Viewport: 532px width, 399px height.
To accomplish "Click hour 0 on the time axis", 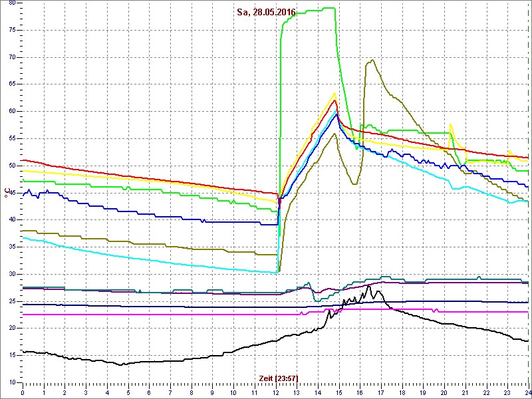I will click(x=23, y=392).
